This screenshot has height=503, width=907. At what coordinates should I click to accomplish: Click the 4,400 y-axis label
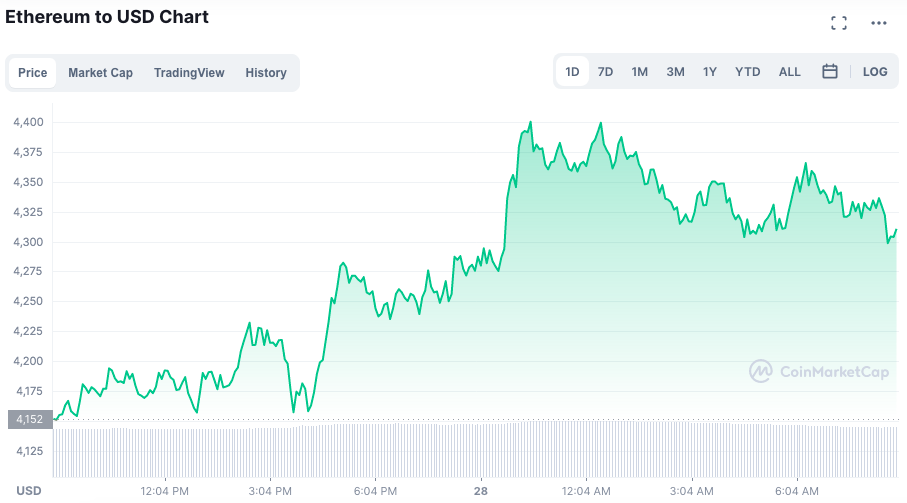click(x=28, y=122)
